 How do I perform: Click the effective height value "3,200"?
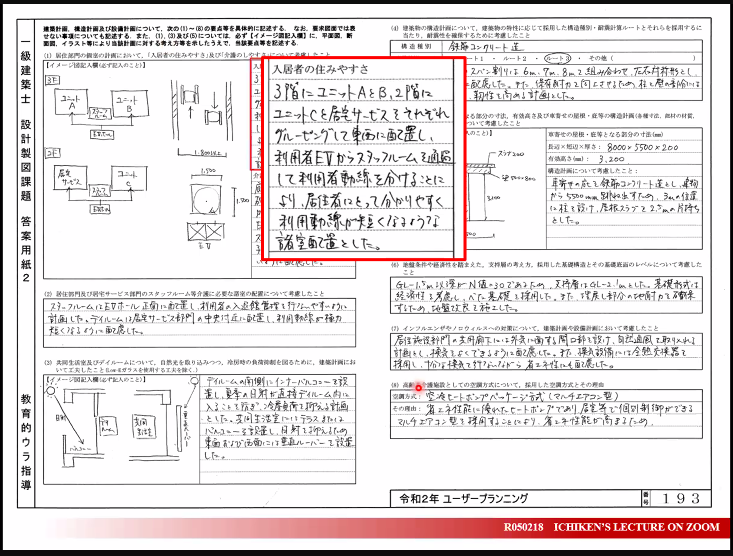[611, 159]
